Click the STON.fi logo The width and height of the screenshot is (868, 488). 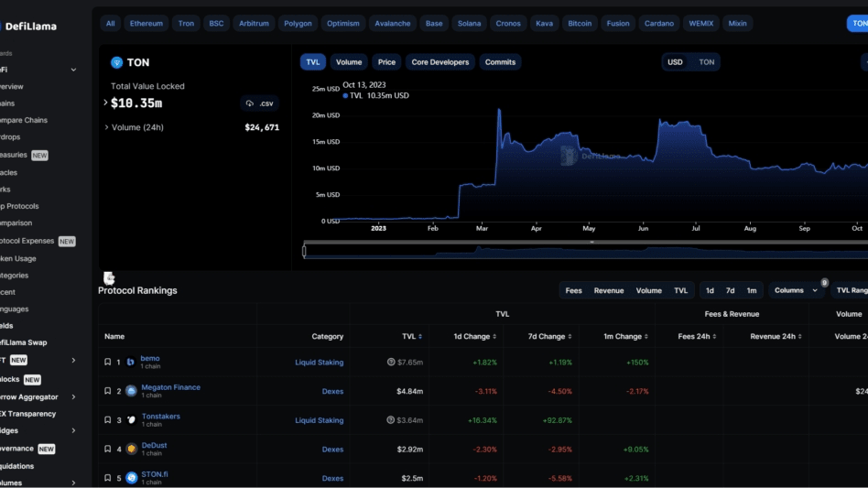tap(131, 478)
